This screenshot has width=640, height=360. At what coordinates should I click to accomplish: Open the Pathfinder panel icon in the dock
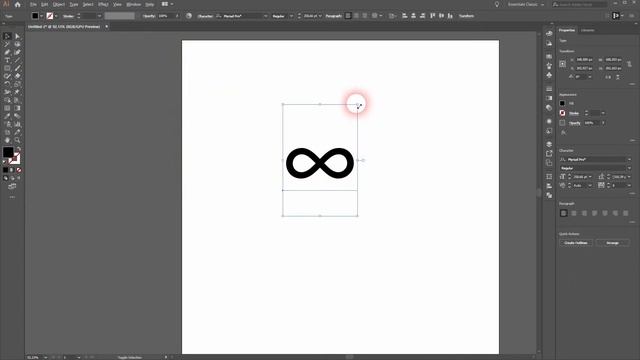coord(549,195)
